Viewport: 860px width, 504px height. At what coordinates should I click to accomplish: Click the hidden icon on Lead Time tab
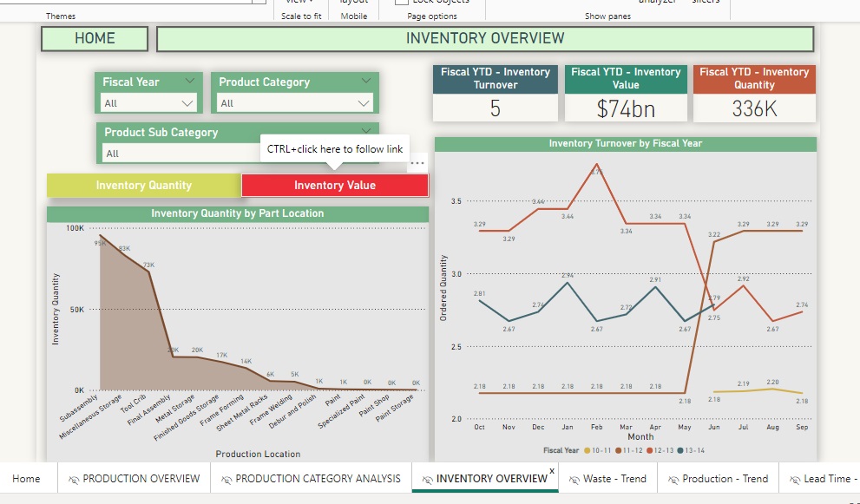pyautogui.click(x=795, y=479)
